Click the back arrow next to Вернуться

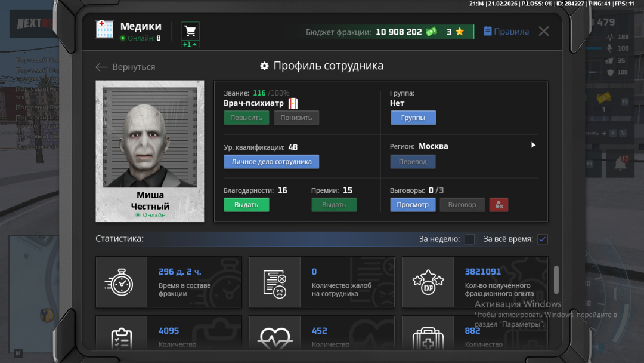101,67
